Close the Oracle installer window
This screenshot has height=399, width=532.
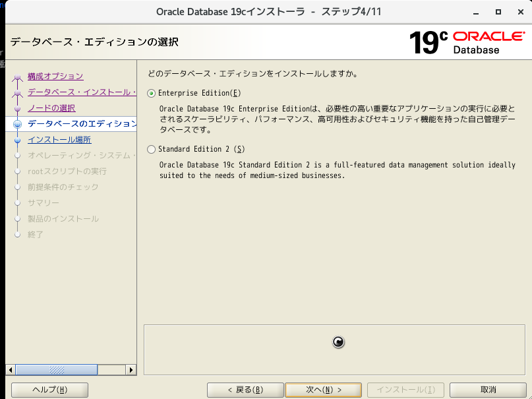pyautogui.click(x=521, y=12)
